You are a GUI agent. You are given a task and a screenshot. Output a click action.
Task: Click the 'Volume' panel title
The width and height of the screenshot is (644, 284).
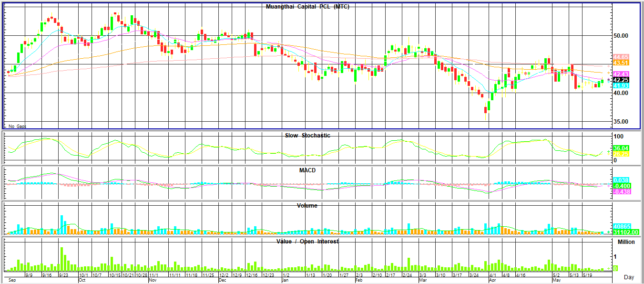tap(307, 206)
